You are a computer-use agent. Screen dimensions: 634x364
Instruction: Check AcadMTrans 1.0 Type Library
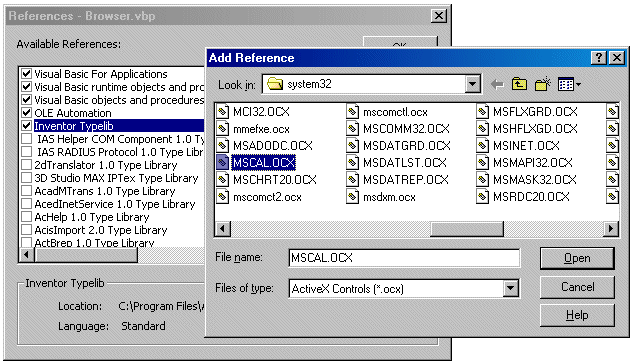[27, 190]
